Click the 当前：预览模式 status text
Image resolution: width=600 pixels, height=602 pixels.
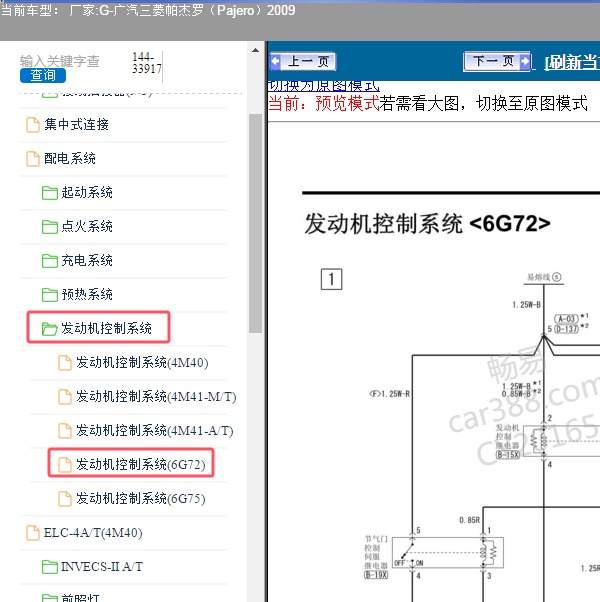324,103
